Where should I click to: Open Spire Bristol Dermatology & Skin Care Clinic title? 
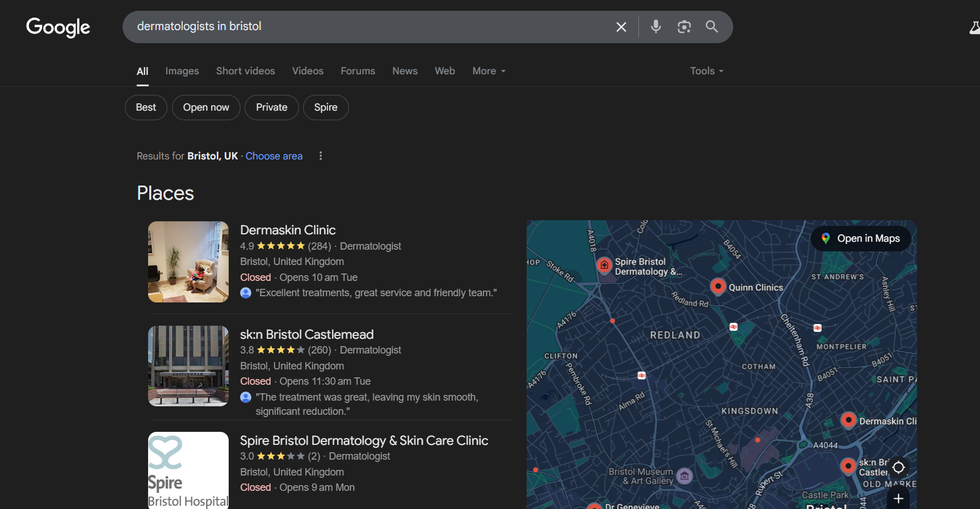364,440
